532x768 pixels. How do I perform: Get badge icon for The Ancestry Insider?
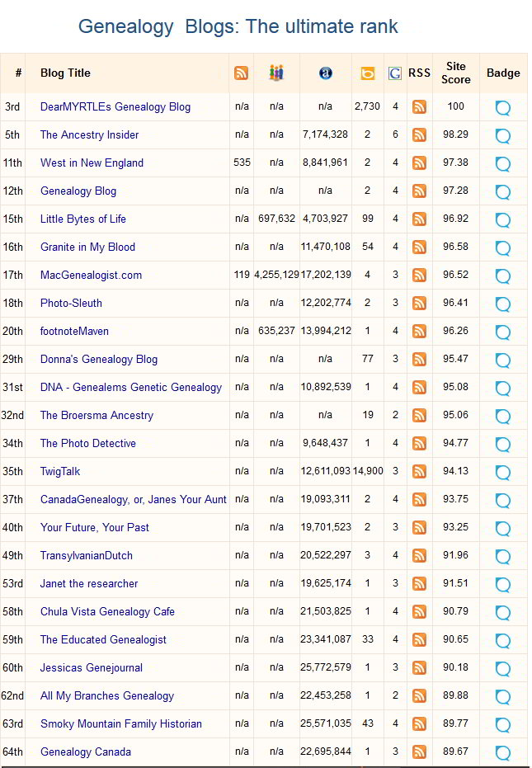tap(503, 135)
